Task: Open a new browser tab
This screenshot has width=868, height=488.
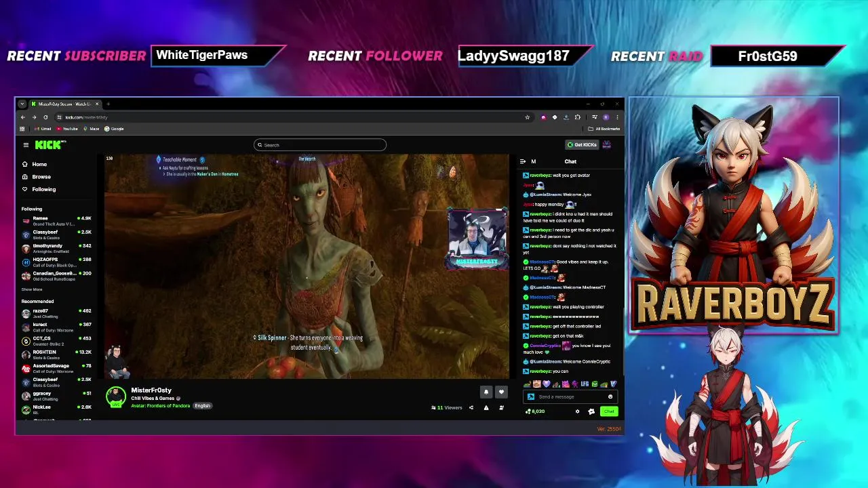Action: pyautogui.click(x=108, y=104)
